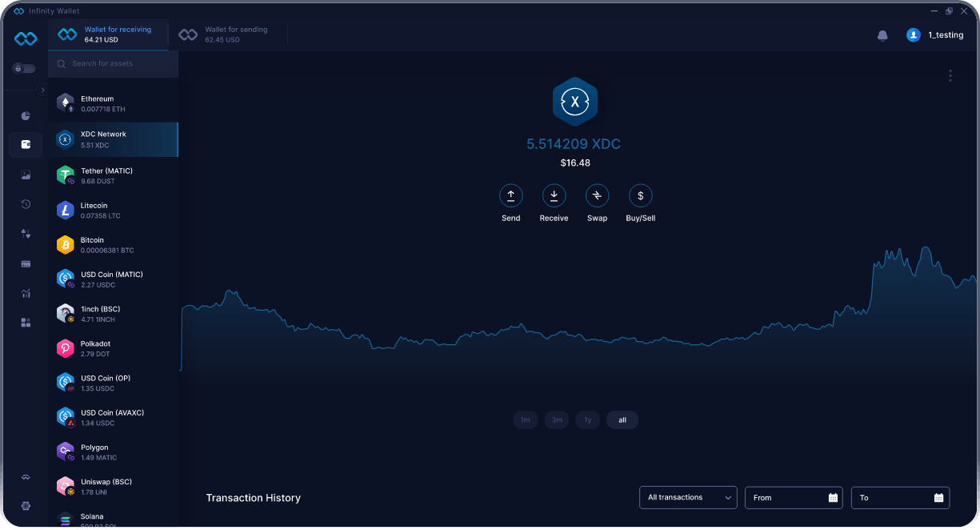Click the Swap icon button
Viewport: 980px width, 530px height.
tap(598, 195)
